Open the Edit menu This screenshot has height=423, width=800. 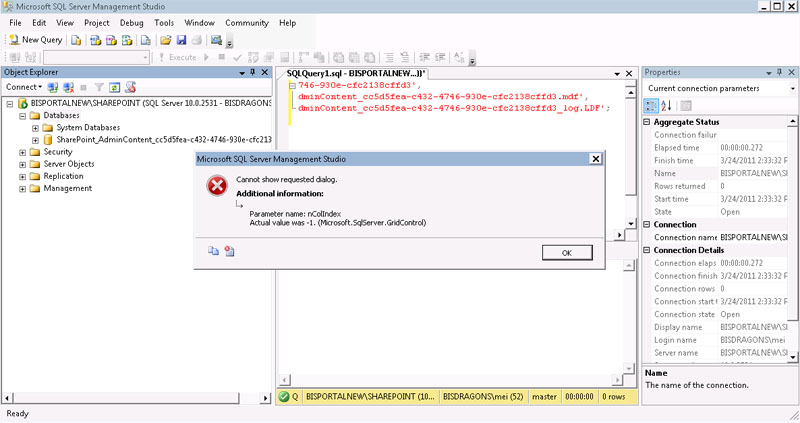point(39,23)
